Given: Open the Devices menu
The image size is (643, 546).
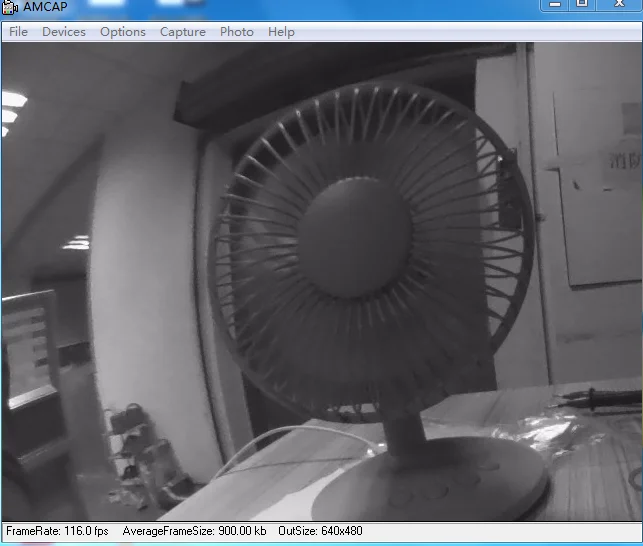Looking at the screenshot, I should coord(64,32).
